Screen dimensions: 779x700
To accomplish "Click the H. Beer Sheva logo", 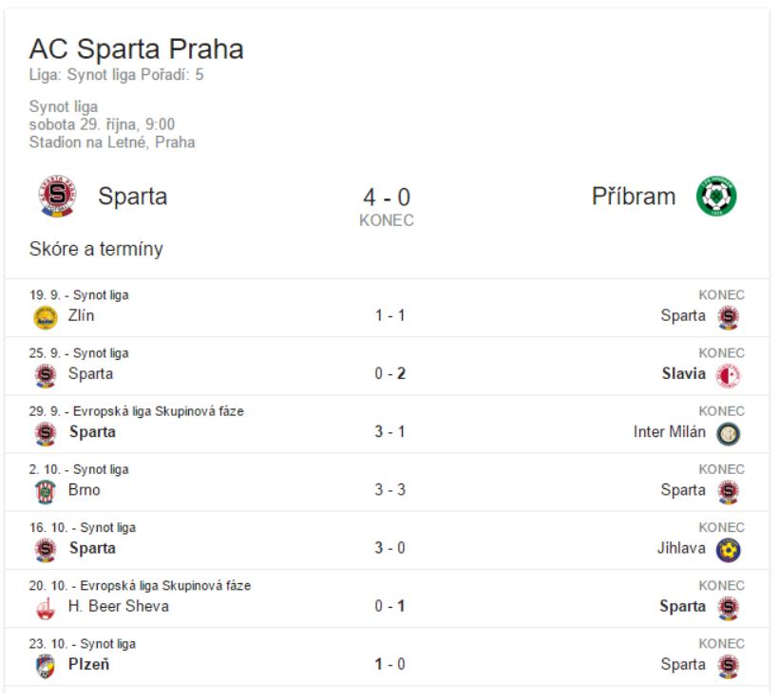I will [x=46, y=608].
